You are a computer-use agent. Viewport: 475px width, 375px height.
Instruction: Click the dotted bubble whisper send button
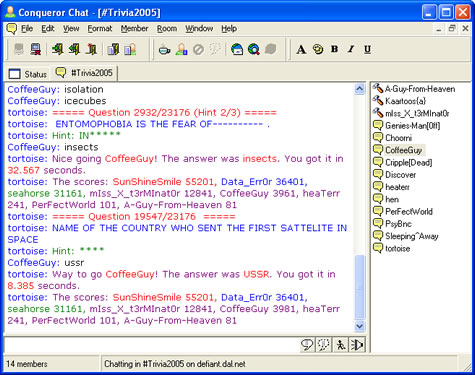tap(323, 345)
